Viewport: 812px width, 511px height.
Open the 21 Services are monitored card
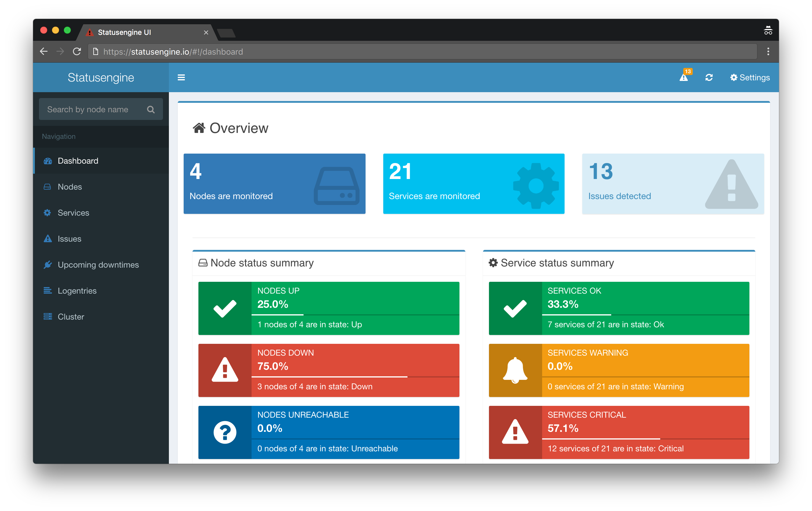(474, 184)
